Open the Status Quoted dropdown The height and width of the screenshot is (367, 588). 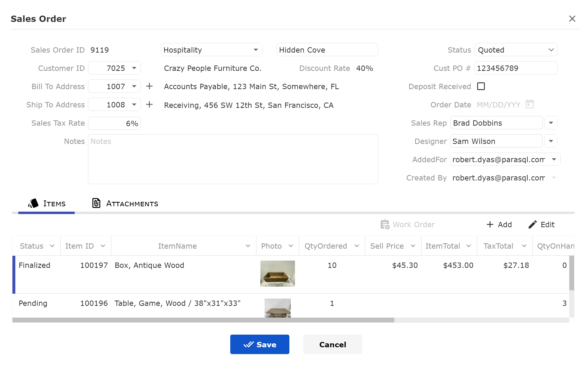(x=515, y=50)
